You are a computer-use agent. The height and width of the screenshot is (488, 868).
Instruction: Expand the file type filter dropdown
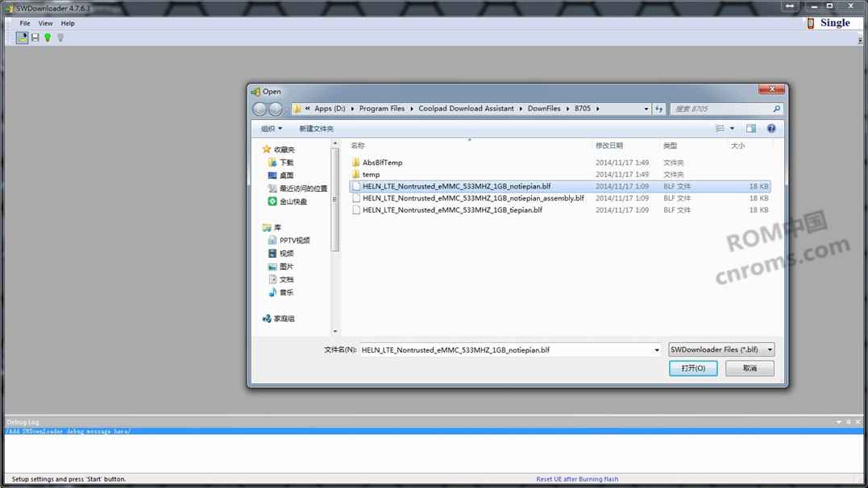pyautogui.click(x=770, y=349)
